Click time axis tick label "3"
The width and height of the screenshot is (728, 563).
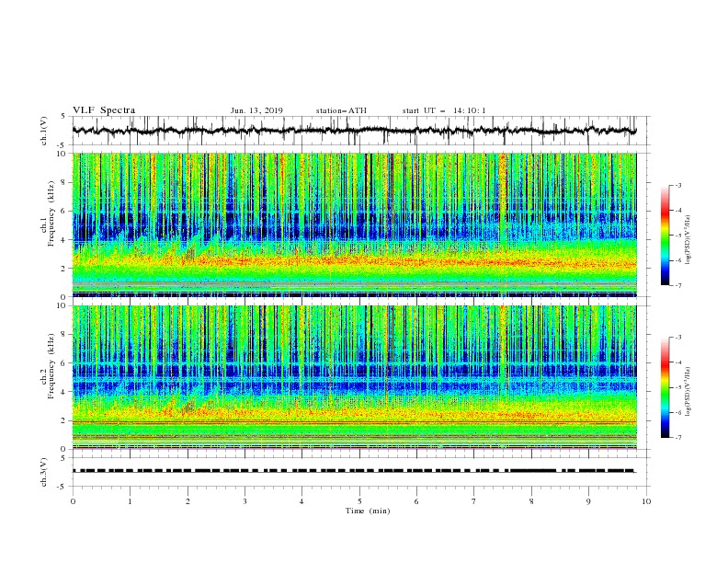point(245,501)
